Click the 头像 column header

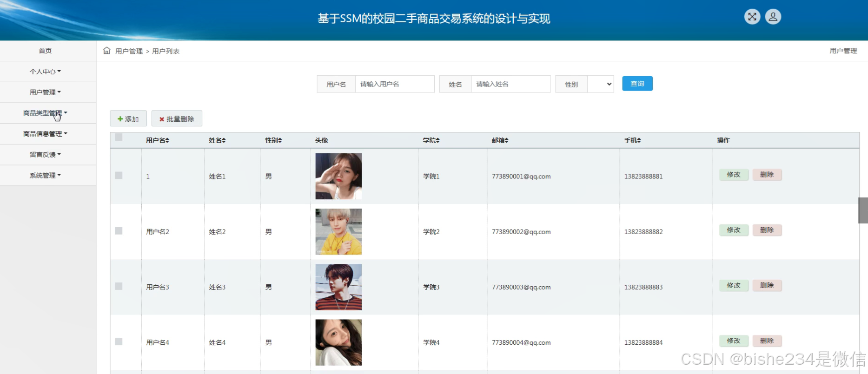321,140
